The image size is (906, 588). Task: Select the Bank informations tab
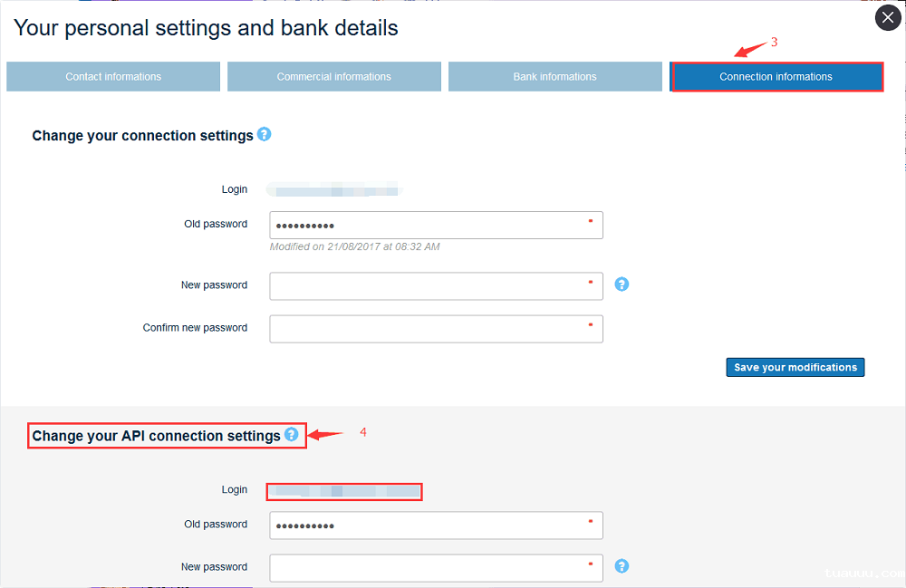pyautogui.click(x=555, y=77)
